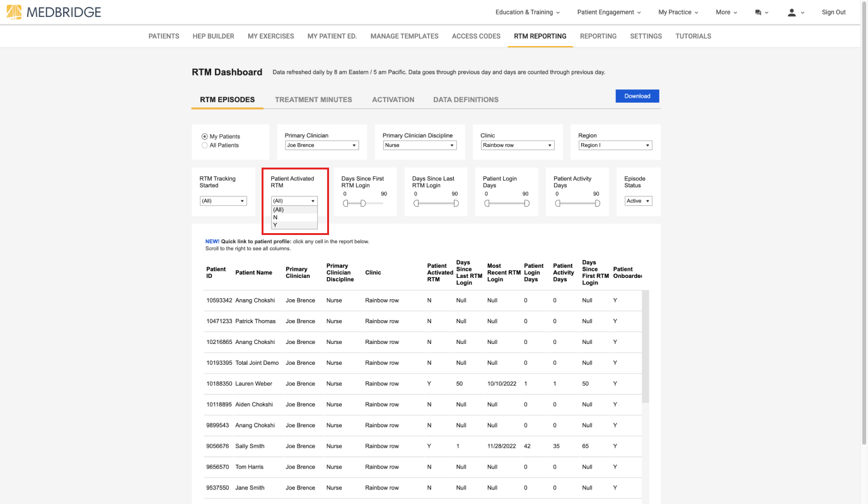868x504 pixels.
Task: Click the Download button
Action: pos(637,96)
